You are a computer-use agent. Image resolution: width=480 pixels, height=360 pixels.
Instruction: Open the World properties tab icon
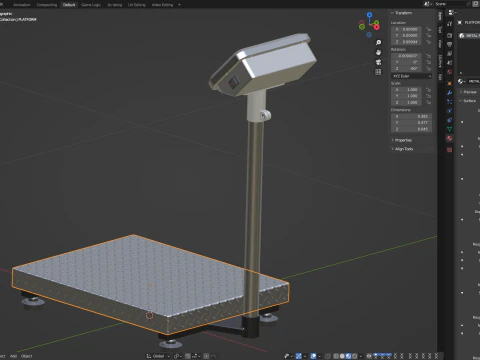[449, 72]
